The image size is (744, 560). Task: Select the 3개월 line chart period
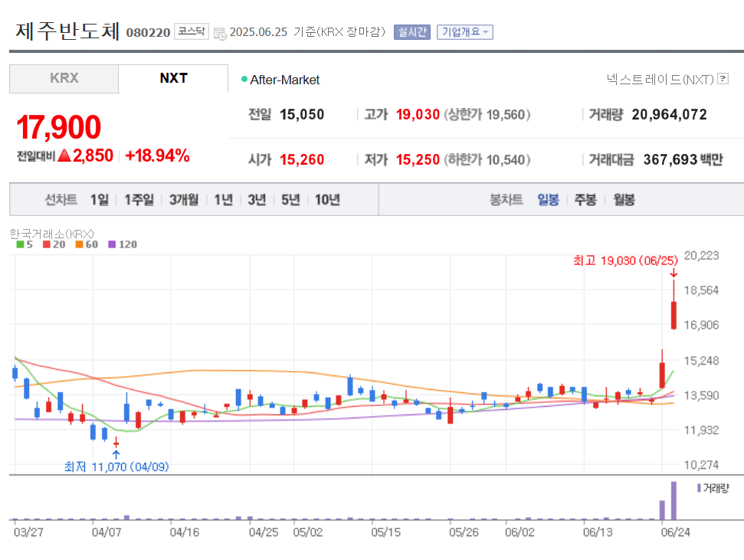[x=184, y=200]
